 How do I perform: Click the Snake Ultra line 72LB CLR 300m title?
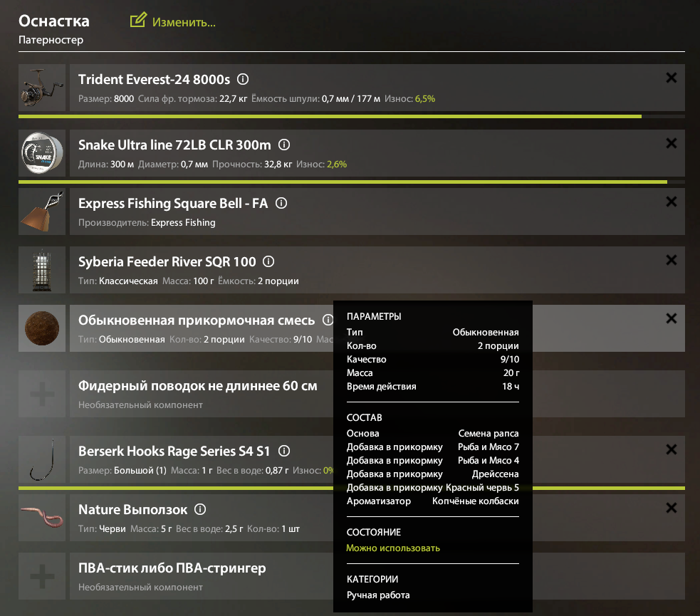(174, 145)
